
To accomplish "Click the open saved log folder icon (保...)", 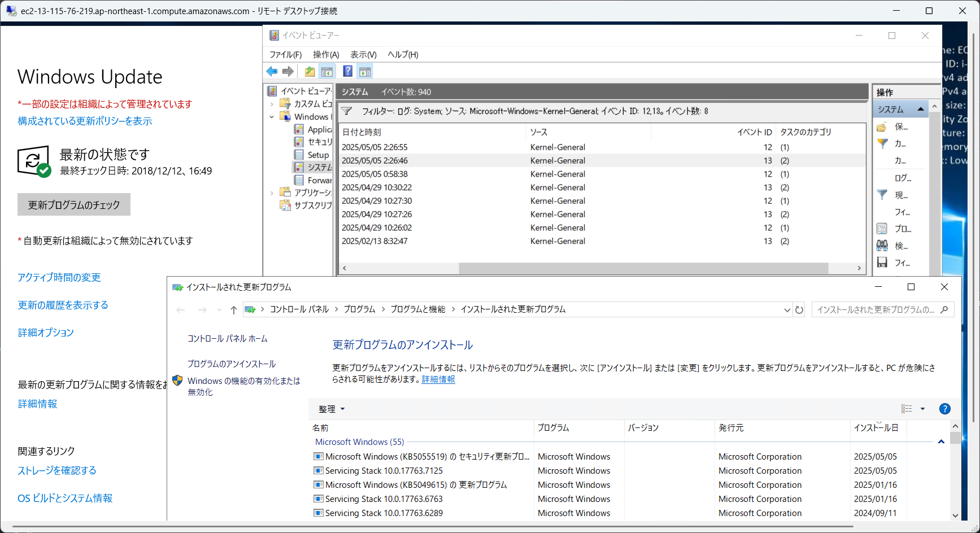I will (882, 127).
